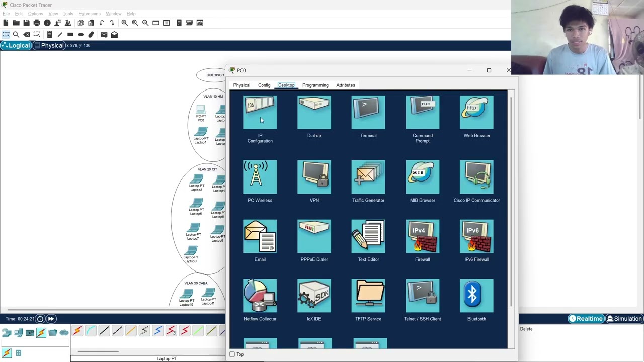This screenshot has height=362, width=644.
Task: Click the Save toolbar icon
Action: pos(26,23)
